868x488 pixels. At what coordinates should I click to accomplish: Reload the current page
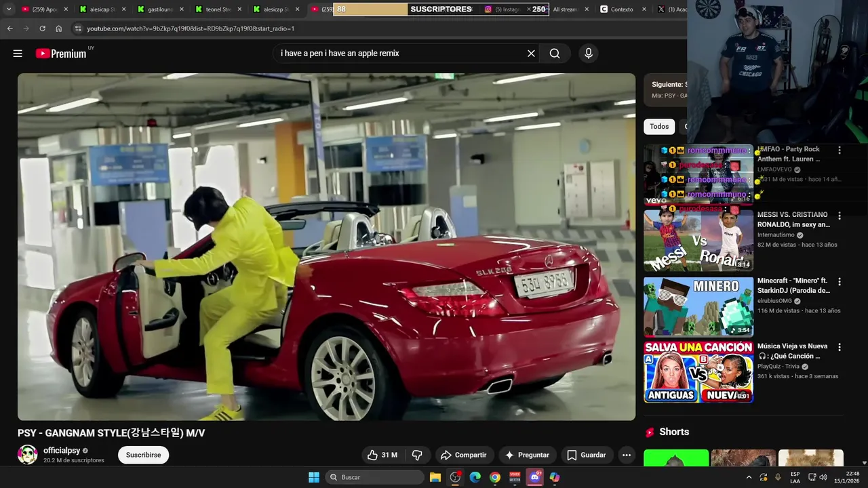pyautogui.click(x=42, y=28)
